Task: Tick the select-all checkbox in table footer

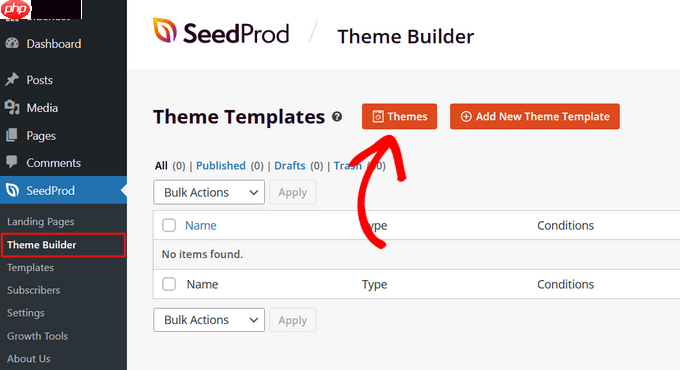Action: click(x=169, y=284)
